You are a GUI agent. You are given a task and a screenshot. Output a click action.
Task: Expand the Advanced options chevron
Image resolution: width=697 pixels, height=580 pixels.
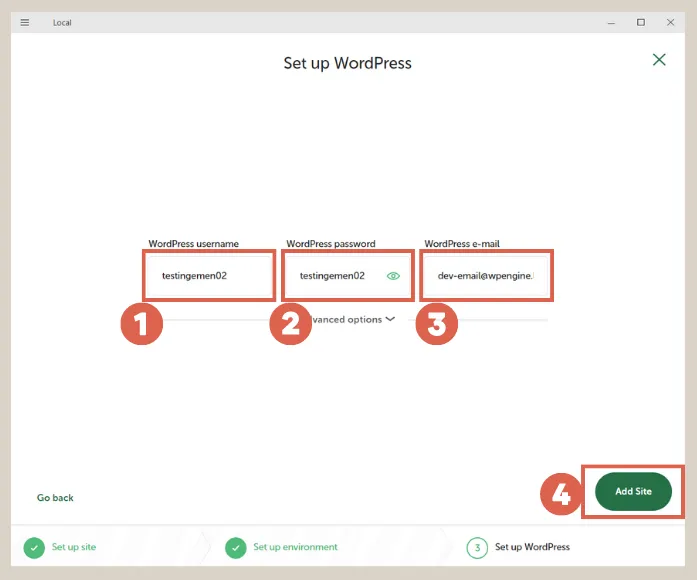[x=390, y=319]
